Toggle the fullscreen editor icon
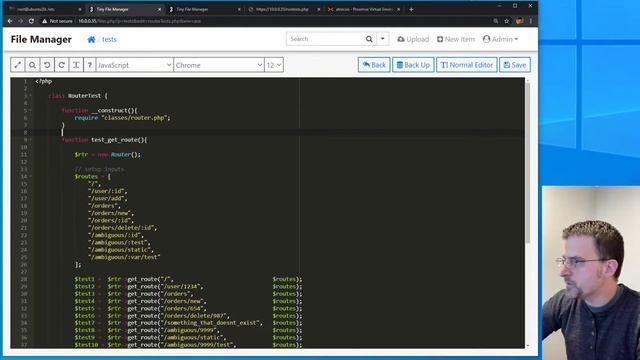 coord(18,65)
